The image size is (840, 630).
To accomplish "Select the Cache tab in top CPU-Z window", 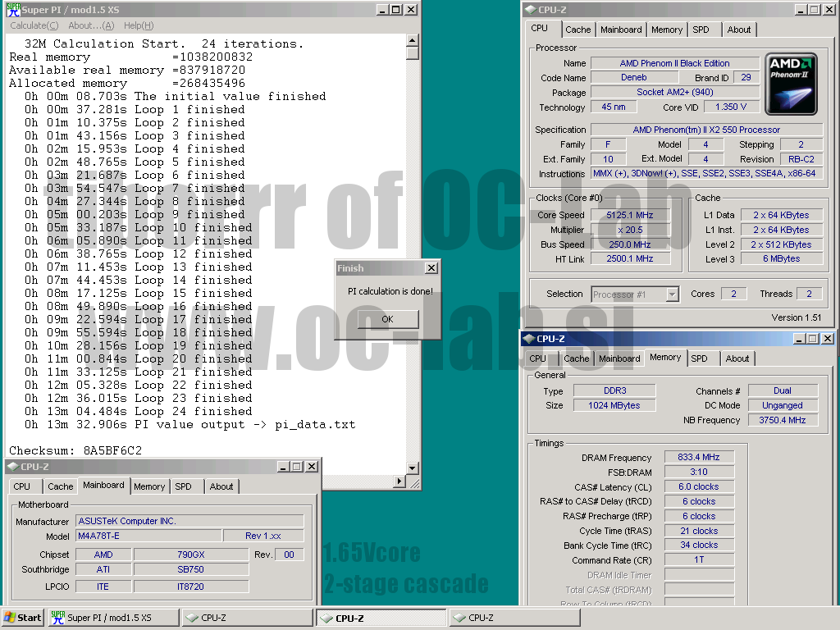I will point(578,30).
